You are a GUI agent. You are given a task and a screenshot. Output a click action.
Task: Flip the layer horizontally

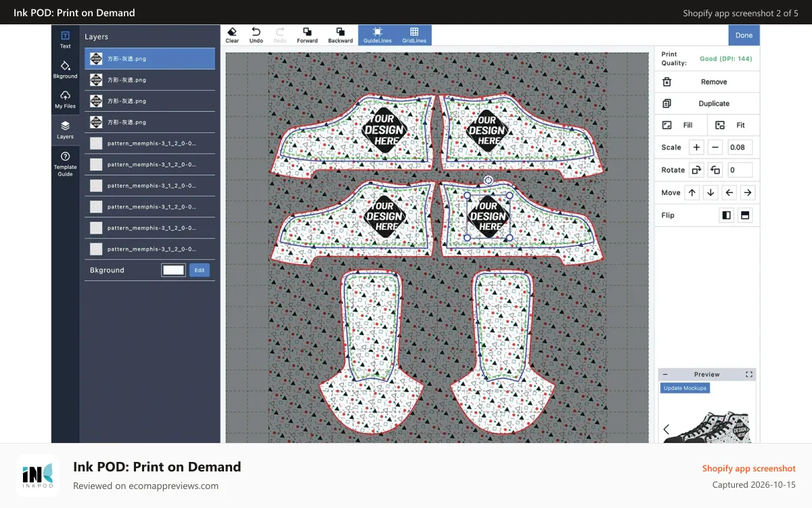[x=727, y=215]
